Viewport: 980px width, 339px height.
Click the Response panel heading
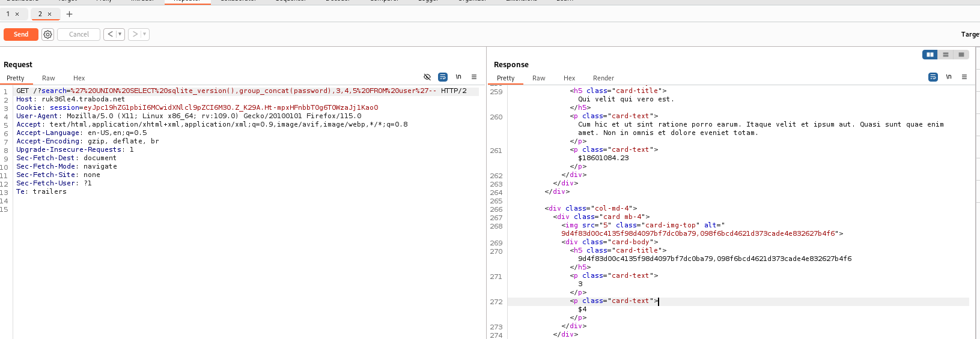tap(511, 64)
